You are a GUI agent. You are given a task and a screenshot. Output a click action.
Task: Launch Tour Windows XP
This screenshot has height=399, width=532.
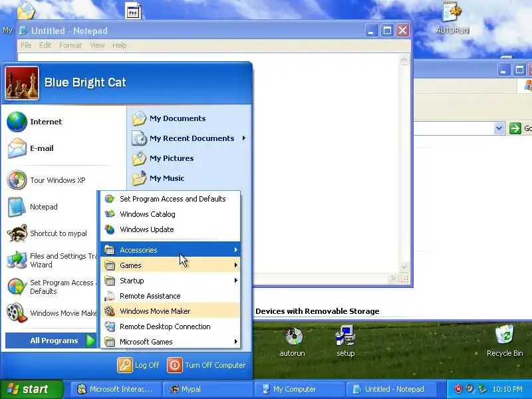[x=57, y=180]
